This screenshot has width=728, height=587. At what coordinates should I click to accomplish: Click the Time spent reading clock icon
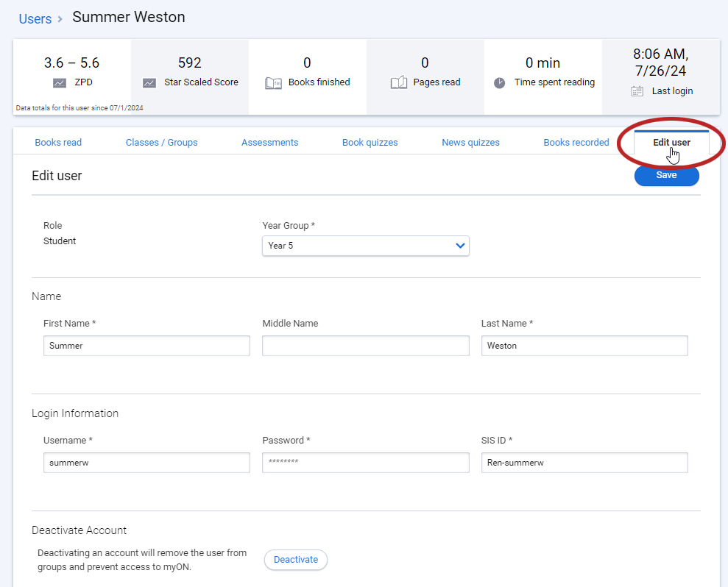click(x=499, y=83)
